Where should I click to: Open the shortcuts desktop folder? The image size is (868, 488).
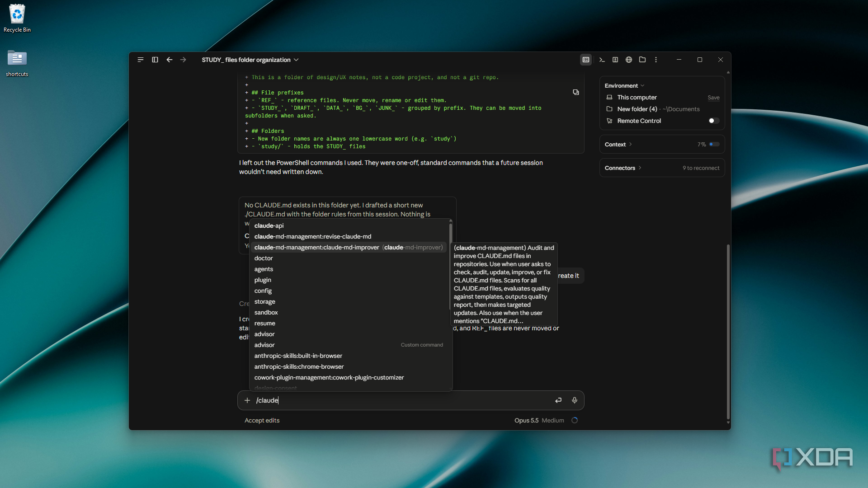pos(17,63)
